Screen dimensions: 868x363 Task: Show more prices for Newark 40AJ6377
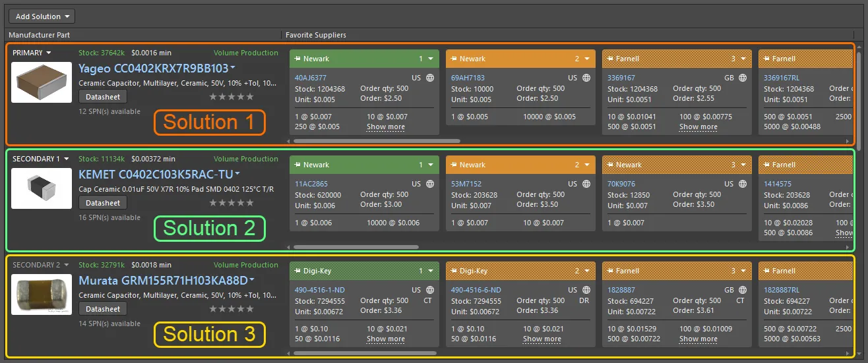(x=386, y=127)
